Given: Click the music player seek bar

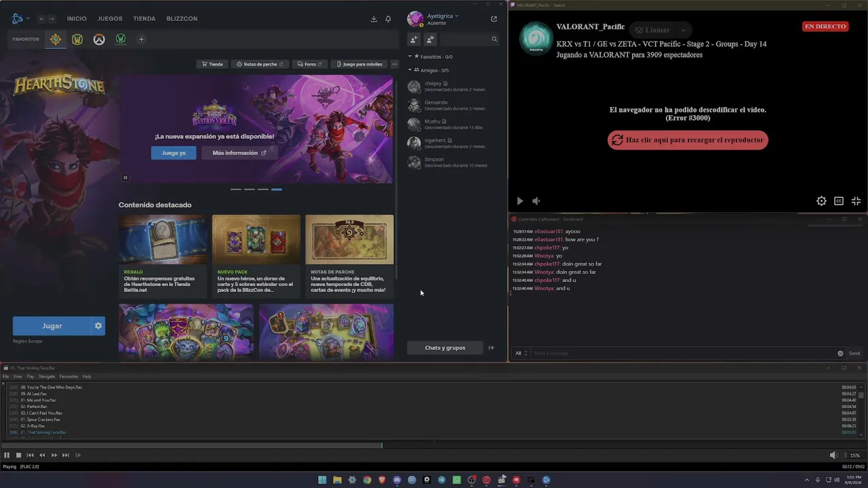Looking at the screenshot, I should (434, 445).
